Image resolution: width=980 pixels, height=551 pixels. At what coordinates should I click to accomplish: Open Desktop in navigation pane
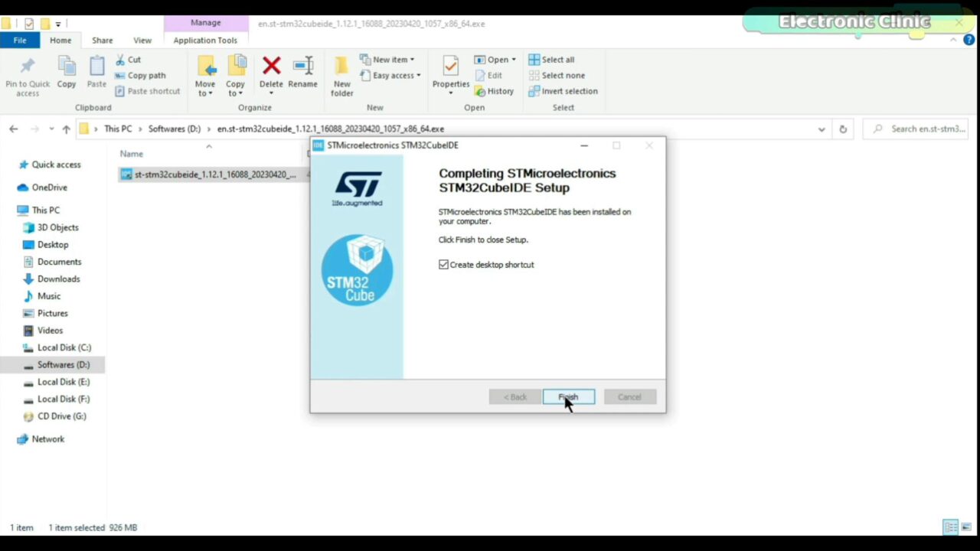[53, 245]
